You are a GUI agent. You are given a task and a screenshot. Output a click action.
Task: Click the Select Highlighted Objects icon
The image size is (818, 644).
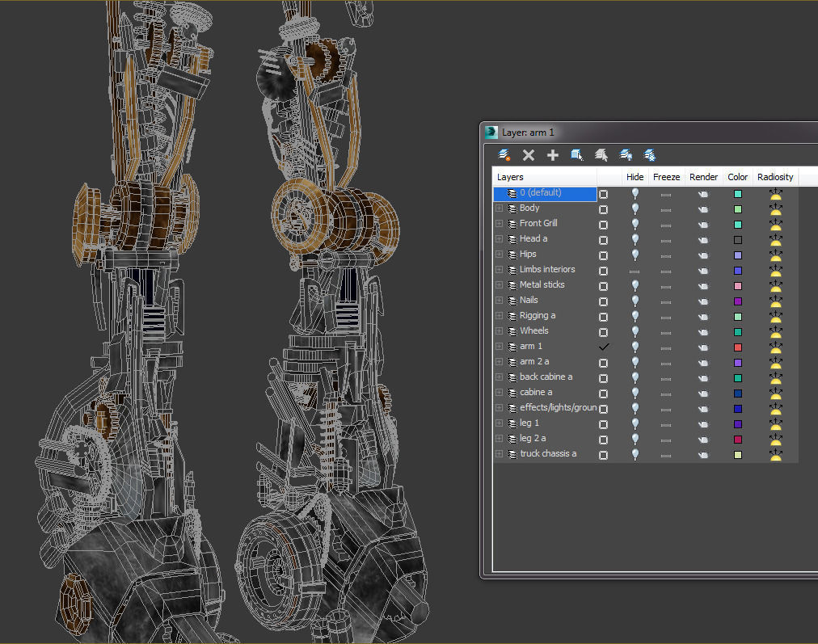coord(577,155)
